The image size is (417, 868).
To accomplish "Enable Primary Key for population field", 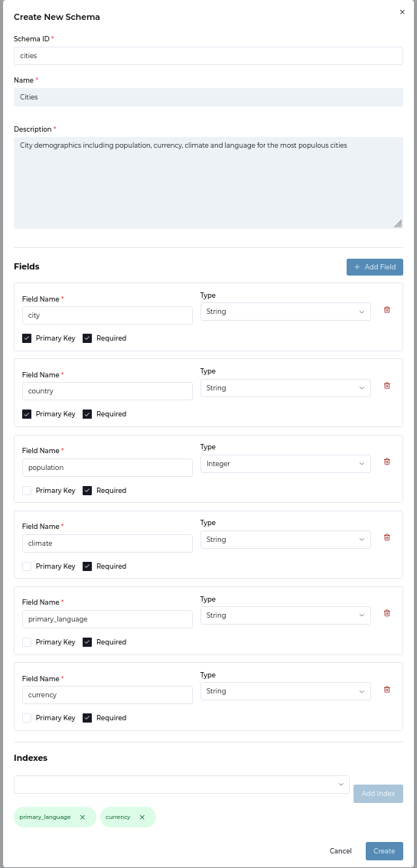I will 27,491.
